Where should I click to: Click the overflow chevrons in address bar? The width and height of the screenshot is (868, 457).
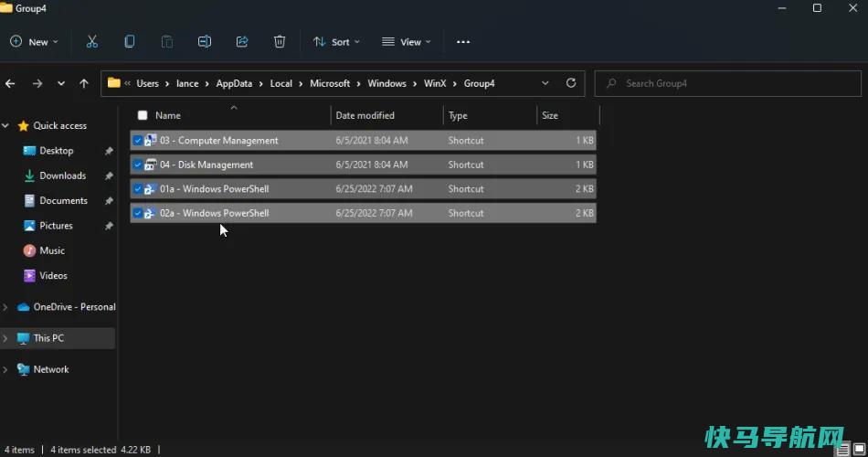coord(127,83)
